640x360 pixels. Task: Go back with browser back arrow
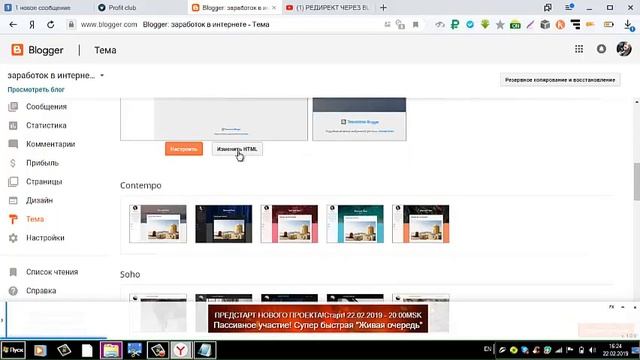13,24
